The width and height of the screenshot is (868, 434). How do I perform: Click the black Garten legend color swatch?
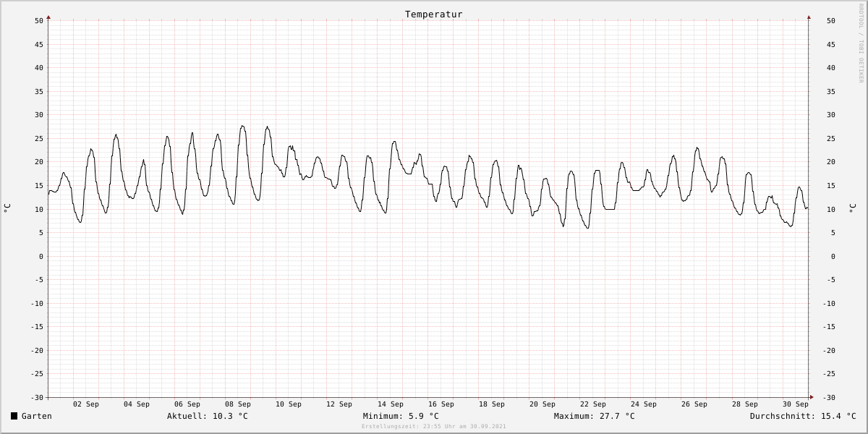[x=14, y=416]
